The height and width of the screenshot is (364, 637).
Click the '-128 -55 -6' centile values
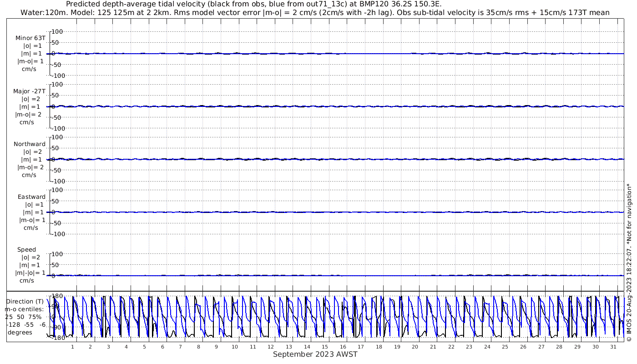(26, 324)
